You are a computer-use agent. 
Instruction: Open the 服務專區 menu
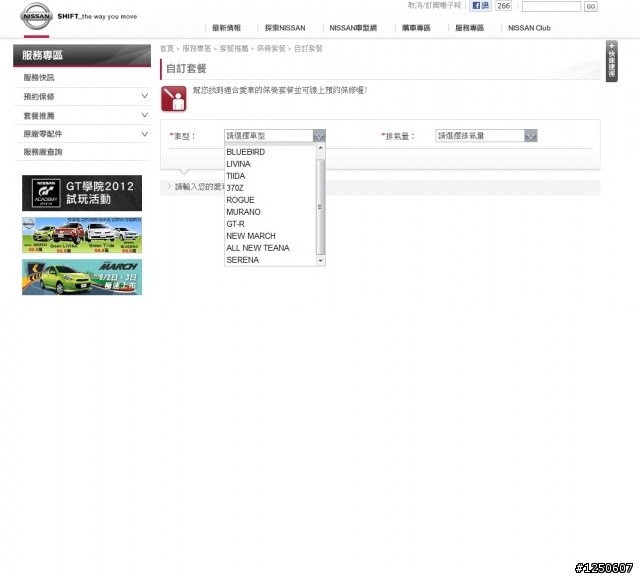tap(469, 28)
